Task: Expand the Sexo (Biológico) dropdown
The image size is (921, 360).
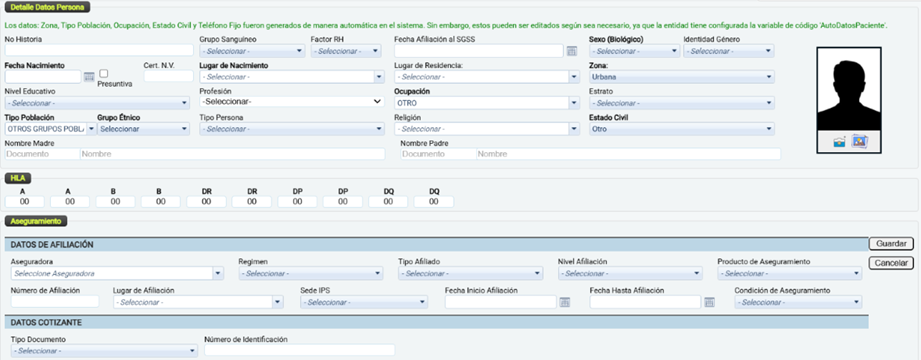Action: pyautogui.click(x=634, y=51)
